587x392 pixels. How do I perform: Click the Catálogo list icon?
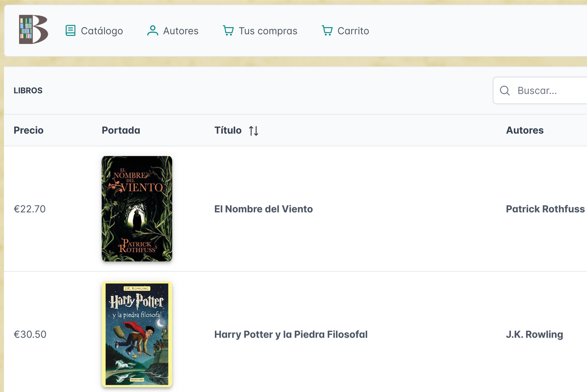(71, 30)
